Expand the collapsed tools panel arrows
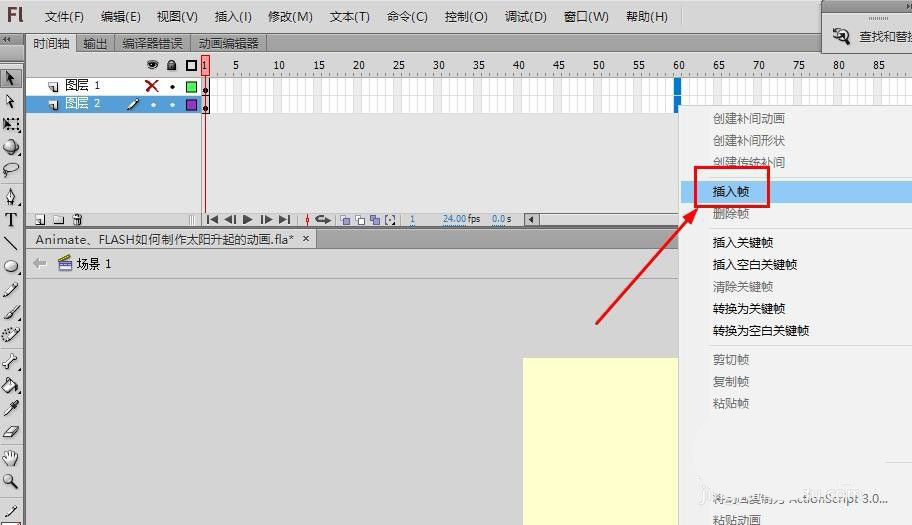912x525 pixels. [7, 40]
